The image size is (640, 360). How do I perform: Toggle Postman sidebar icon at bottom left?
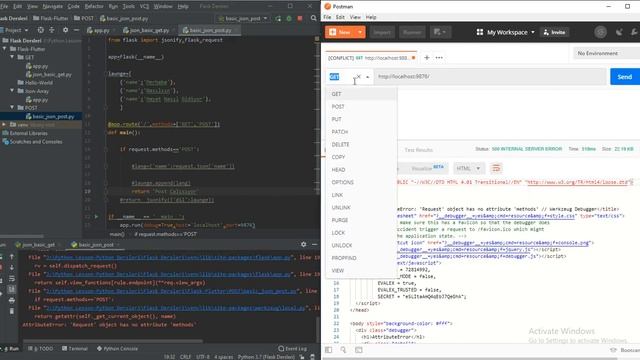328,350
